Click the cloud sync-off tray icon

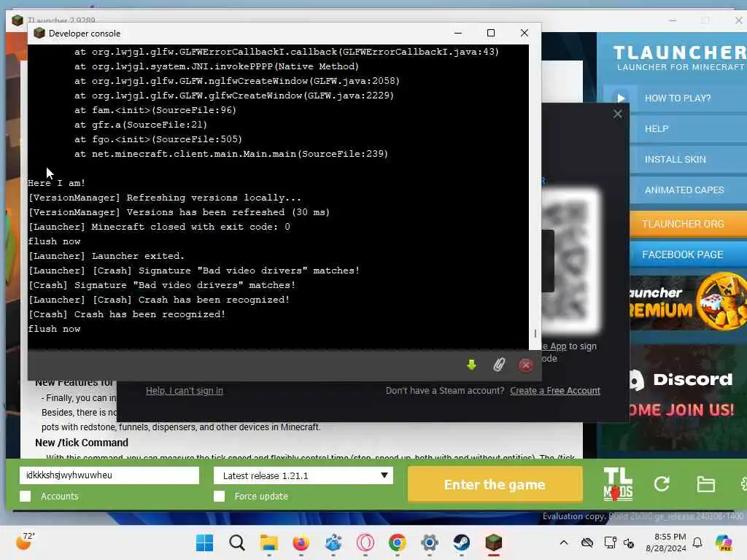click(587, 542)
